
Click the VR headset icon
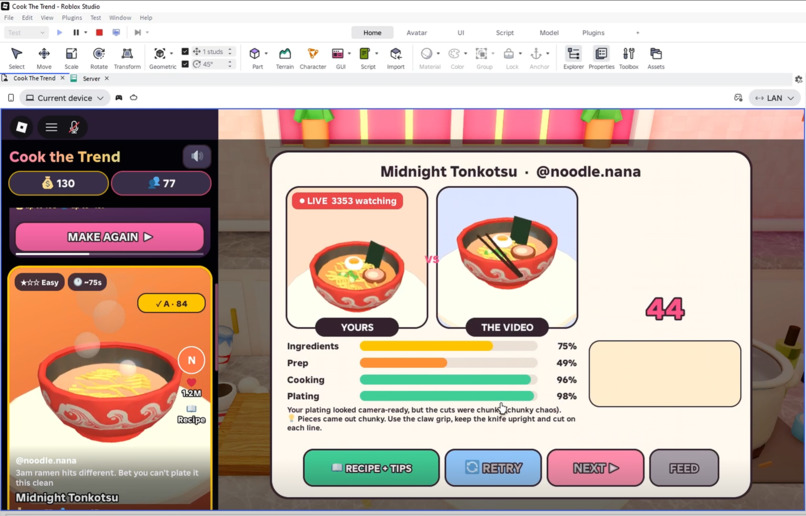tap(134, 98)
